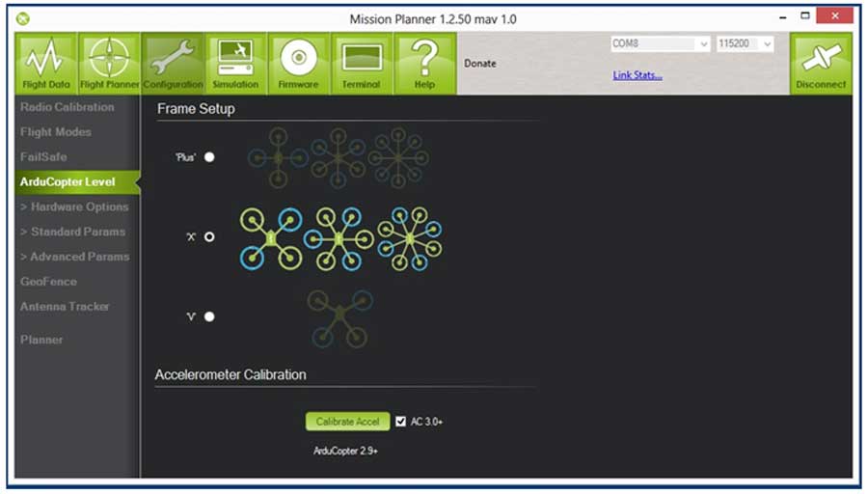Open the Help question mark
This screenshot has width=868, height=494.
tap(424, 63)
